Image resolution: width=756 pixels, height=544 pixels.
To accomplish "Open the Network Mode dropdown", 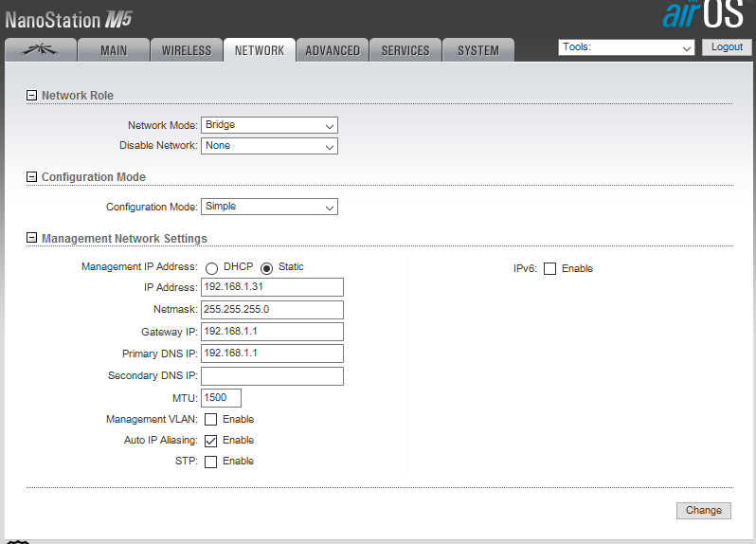I will tap(269, 125).
